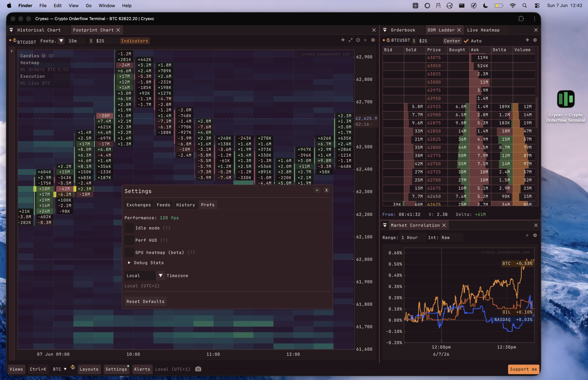Image resolution: width=588 pixels, height=380 pixels.
Task: Switch to the Historical Chart tab
Action: pos(39,30)
